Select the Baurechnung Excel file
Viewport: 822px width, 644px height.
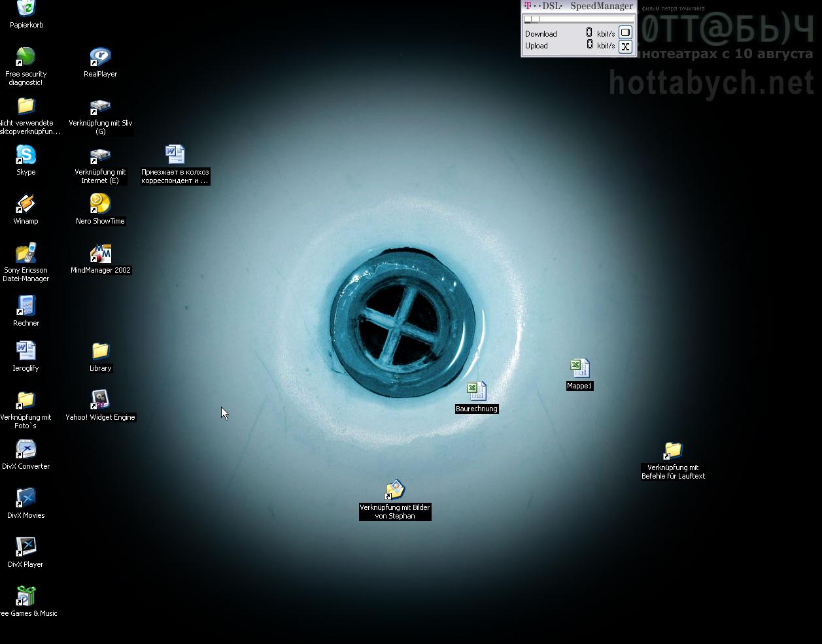pyautogui.click(x=476, y=392)
